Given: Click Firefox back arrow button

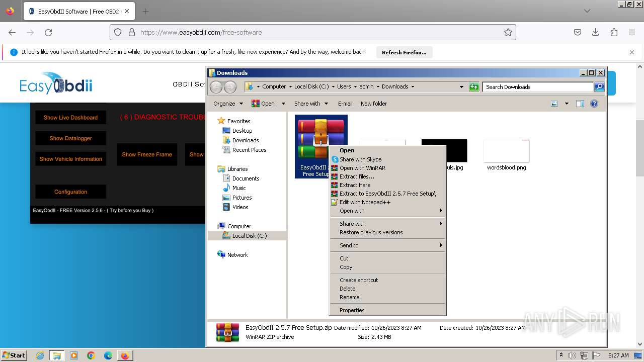Looking at the screenshot, I should tap(12, 32).
